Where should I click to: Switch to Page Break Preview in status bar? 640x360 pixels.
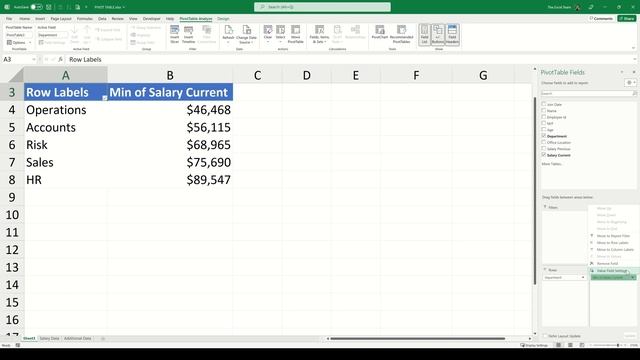tap(582, 345)
